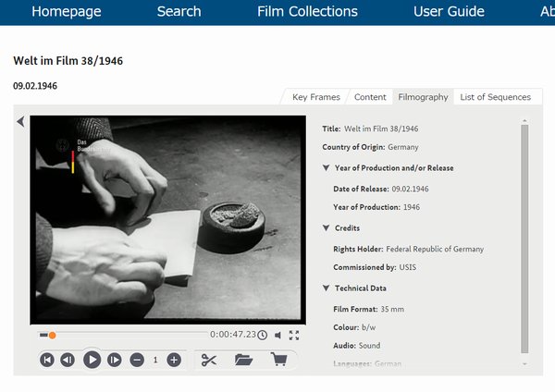This screenshot has width=555, height=392.
Task: Decrease frame step with minus button
Action: (x=137, y=361)
